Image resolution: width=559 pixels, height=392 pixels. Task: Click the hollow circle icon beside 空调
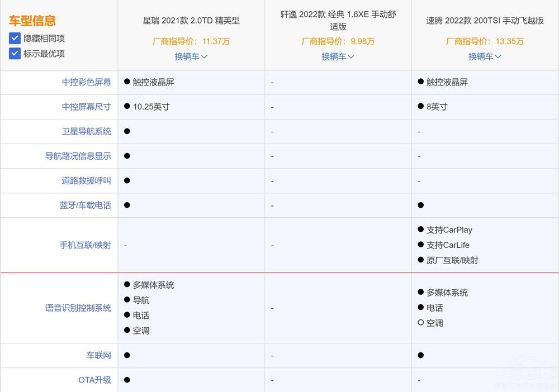[x=420, y=323]
